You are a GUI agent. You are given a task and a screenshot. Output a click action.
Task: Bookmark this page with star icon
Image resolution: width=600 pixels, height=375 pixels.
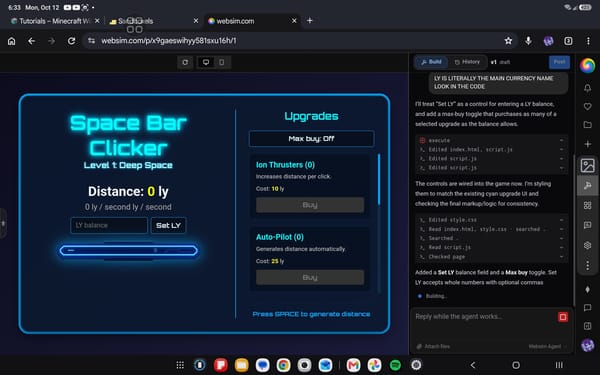(508, 41)
